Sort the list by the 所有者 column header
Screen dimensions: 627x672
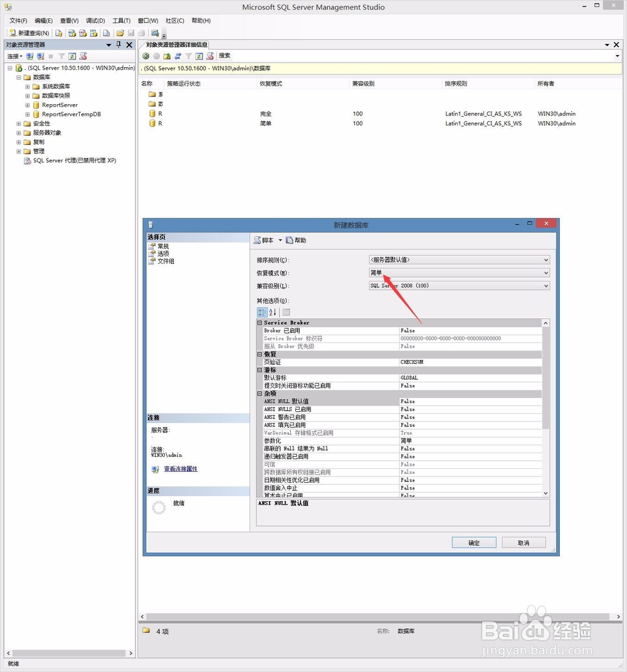click(x=579, y=83)
